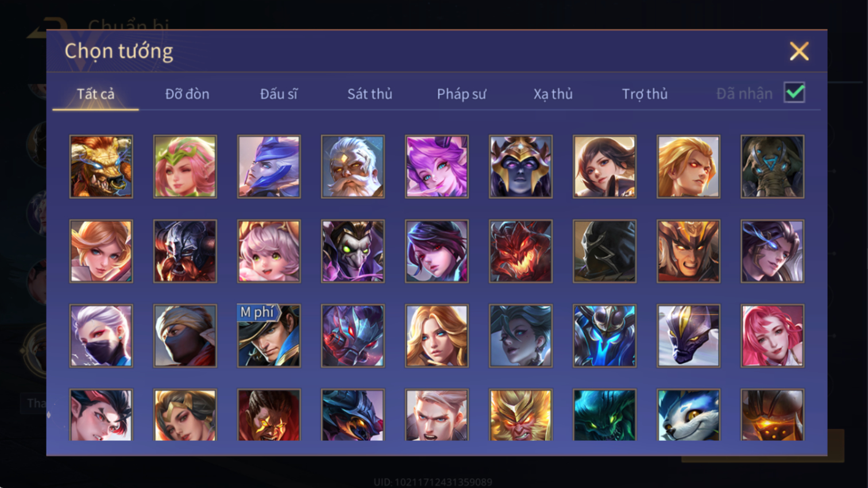Choose the blue raccoon hero portrait
This screenshot has height=488, width=868.
pos(688,415)
